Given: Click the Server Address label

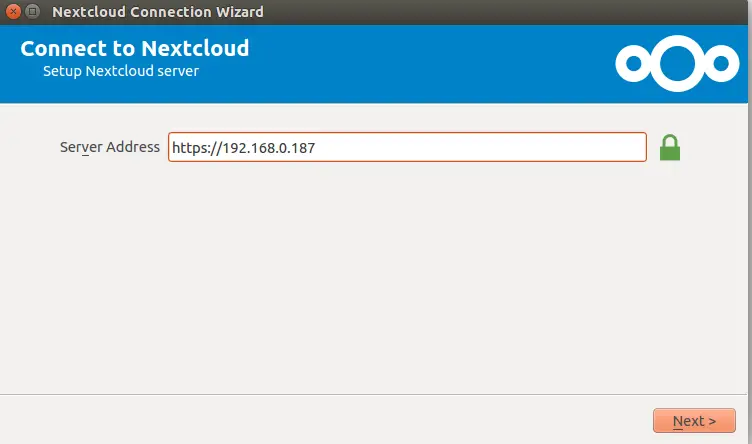Looking at the screenshot, I should (x=110, y=147).
